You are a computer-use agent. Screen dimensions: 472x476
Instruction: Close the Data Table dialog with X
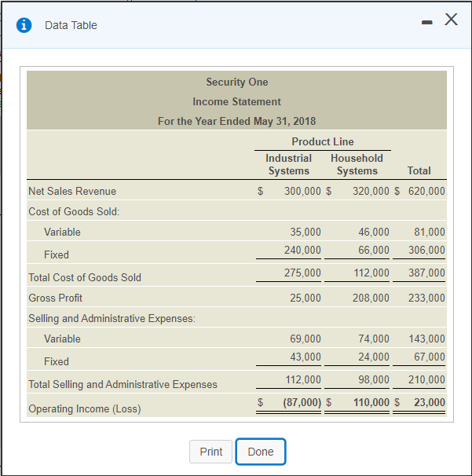click(451, 19)
